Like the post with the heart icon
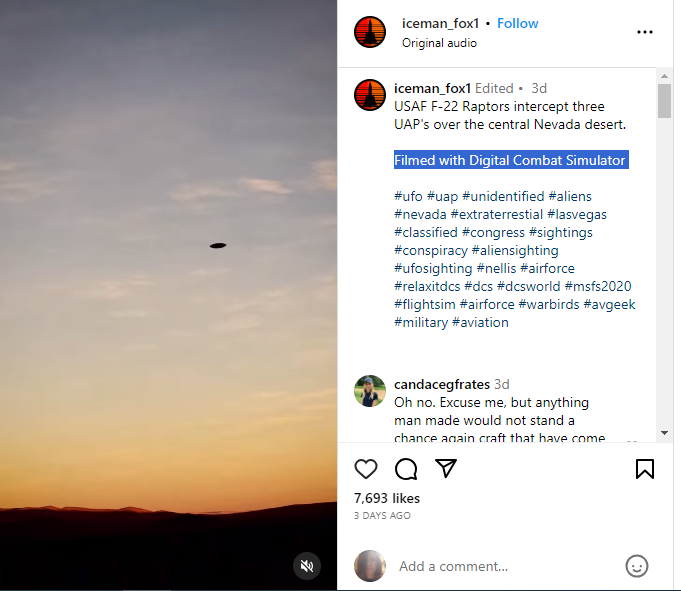 pyautogui.click(x=366, y=469)
